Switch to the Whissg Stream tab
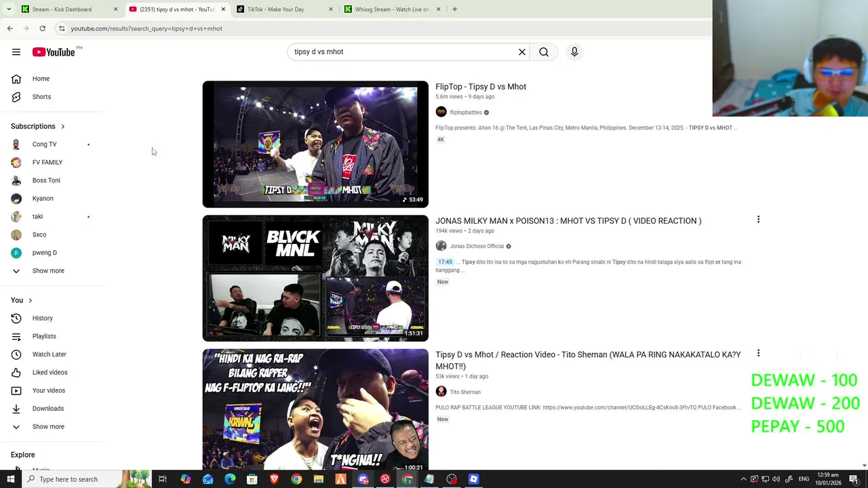The height and width of the screenshot is (488, 868). (392, 9)
